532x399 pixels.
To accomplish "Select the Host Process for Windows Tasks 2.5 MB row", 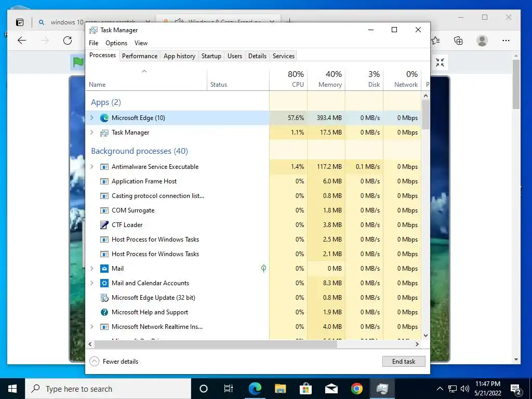I will tap(254, 240).
